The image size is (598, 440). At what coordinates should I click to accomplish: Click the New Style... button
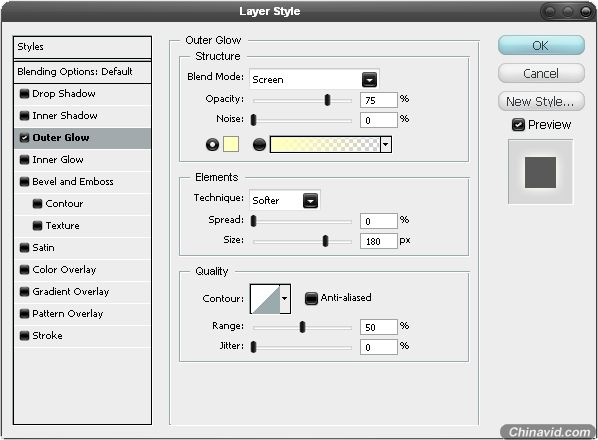click(541, 101)
